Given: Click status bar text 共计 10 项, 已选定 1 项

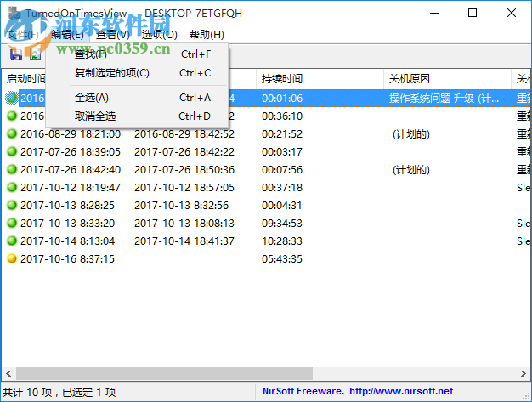Looking at the screenshot, I should point(59,392).
